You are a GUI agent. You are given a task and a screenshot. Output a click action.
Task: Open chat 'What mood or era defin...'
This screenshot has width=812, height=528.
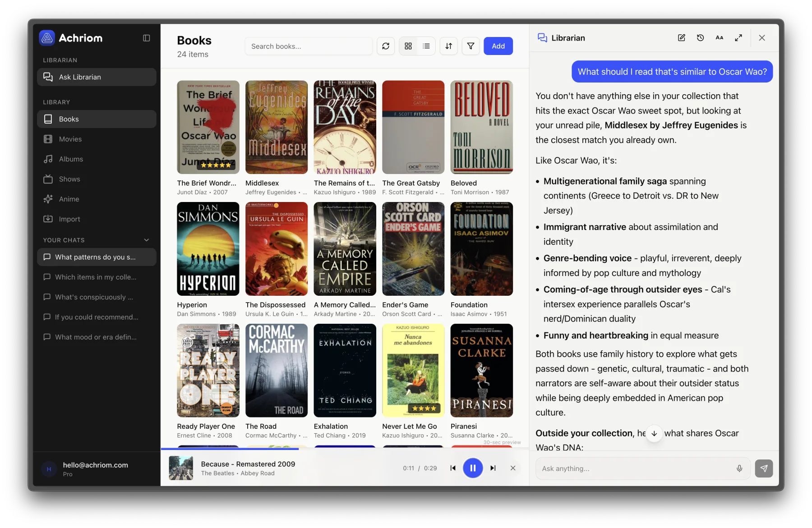[x=97, y=337]
